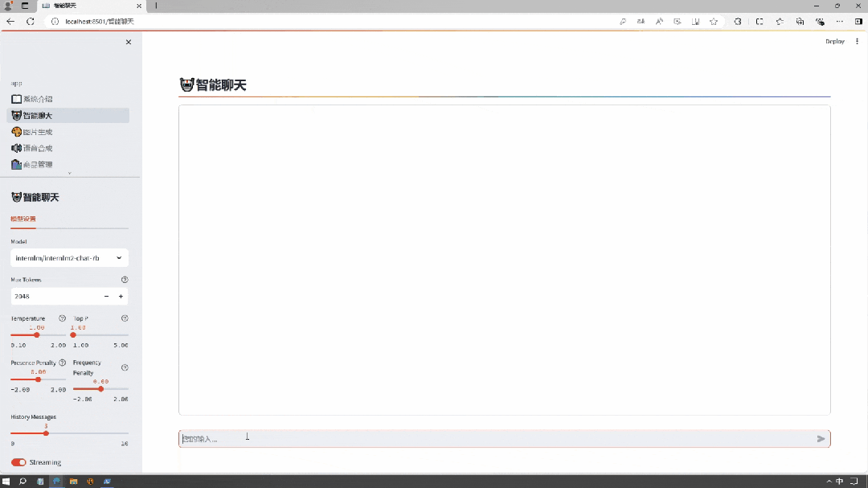Open the Immersive Reader icon
Image resolution: width=868 pixels, height=488 pixels.
696,22
